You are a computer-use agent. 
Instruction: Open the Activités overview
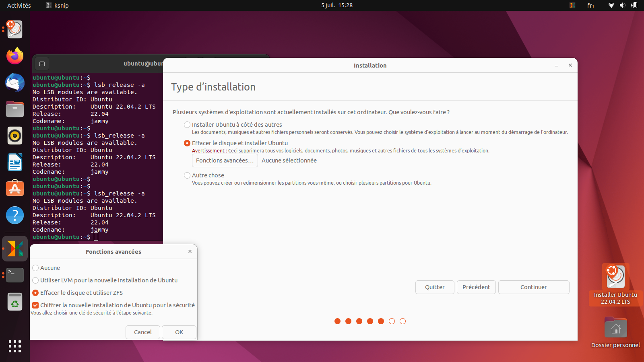(19, 5)
